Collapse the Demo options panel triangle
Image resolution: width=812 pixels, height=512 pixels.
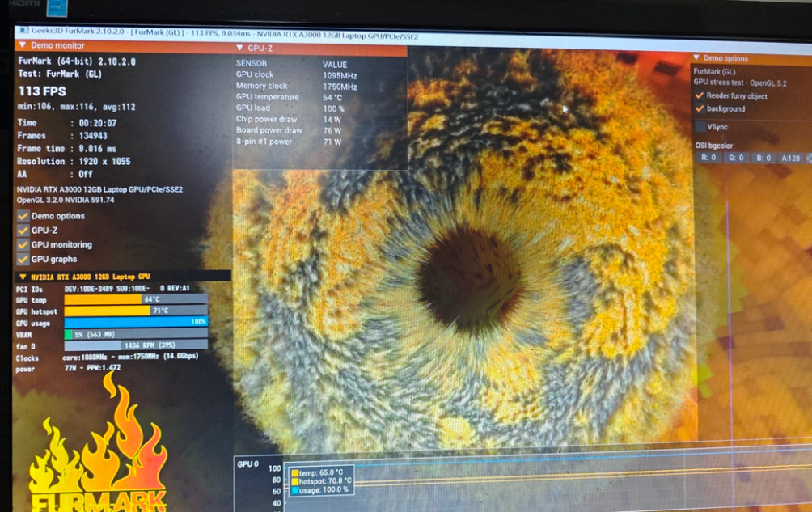(696, 57)
